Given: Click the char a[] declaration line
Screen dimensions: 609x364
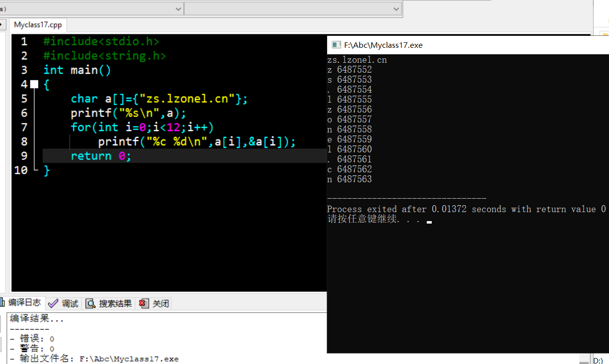Looking at the screenshot, I should click(x=159, y=99).
